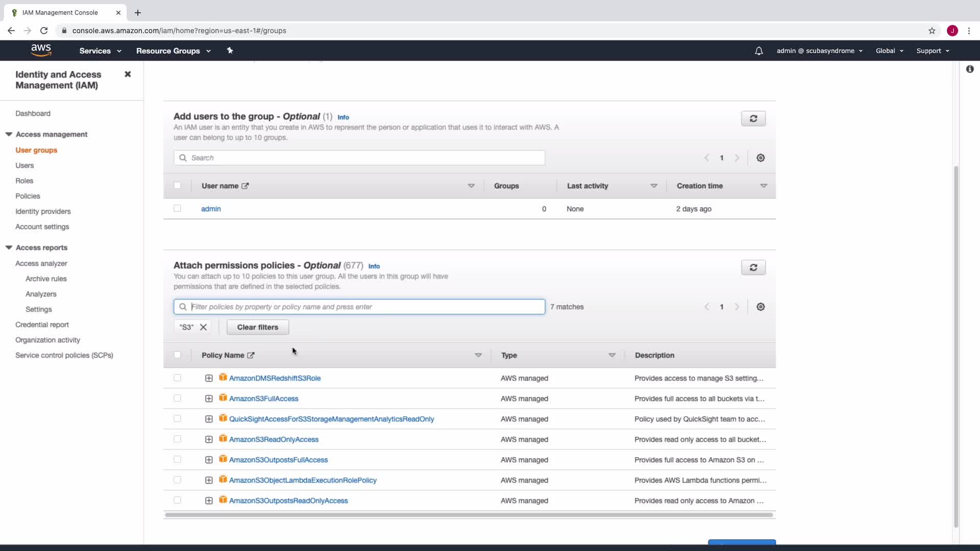This screenshot has width=980, height=551.
Task: Click the notifications bell icon
Action: coord(758,51)
